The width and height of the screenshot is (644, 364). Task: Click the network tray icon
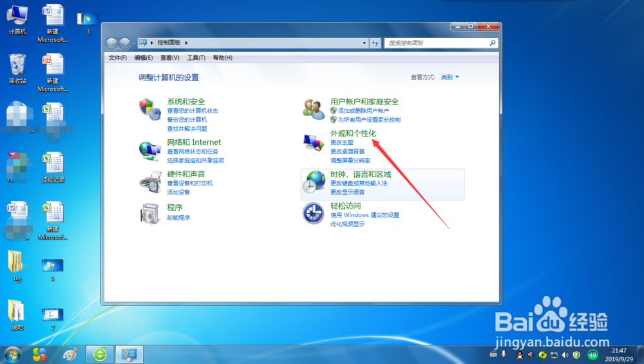pos(554,355)
